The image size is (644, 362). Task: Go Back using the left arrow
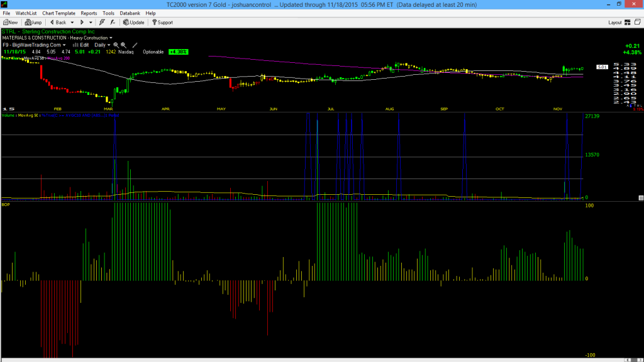58,23
